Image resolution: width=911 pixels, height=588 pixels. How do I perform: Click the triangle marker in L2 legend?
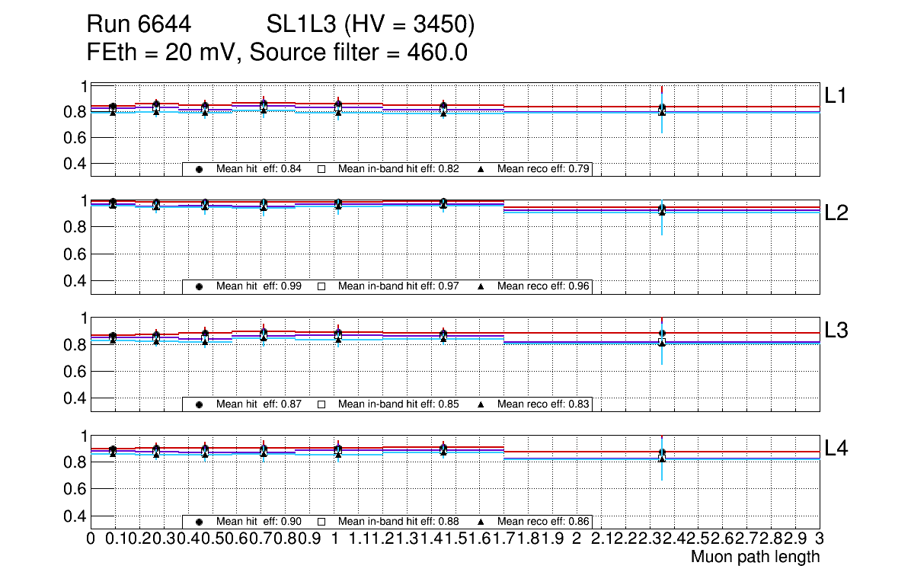481,287
